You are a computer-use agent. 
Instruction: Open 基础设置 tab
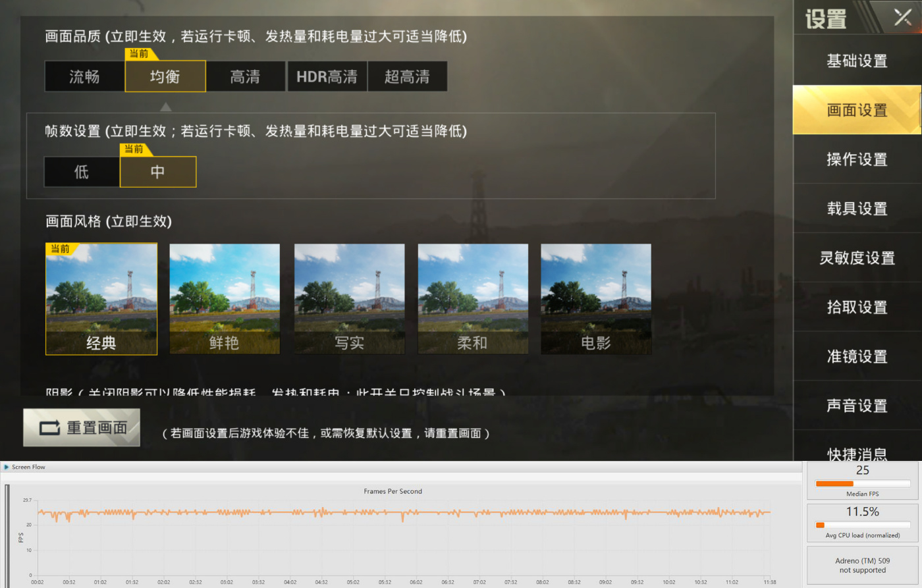857,61
